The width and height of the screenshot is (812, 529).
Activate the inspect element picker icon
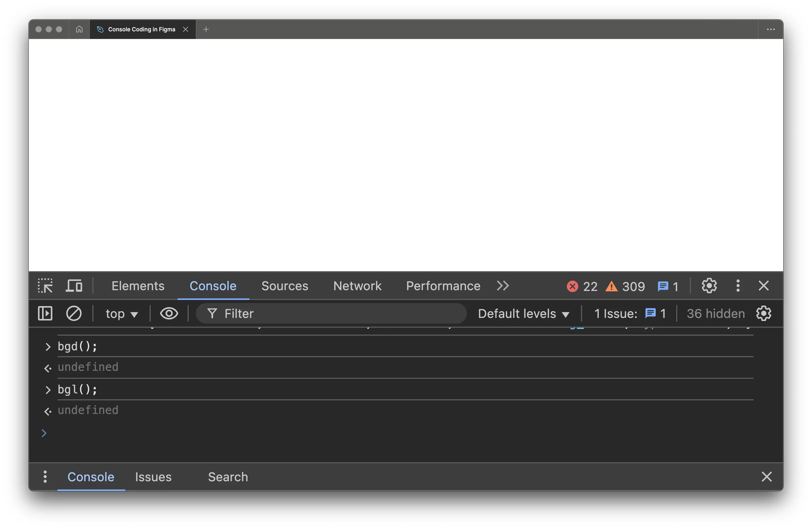45,286
